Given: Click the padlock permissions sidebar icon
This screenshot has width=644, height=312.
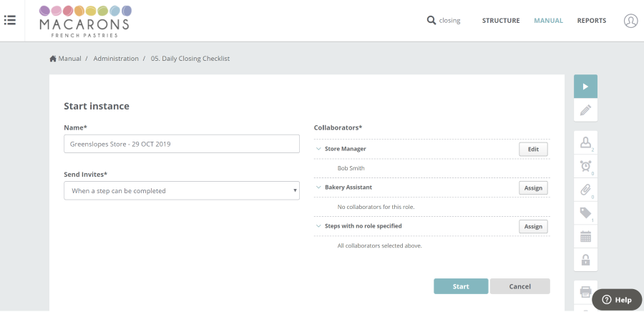Looking at the screenshot, I should point(585,260).
